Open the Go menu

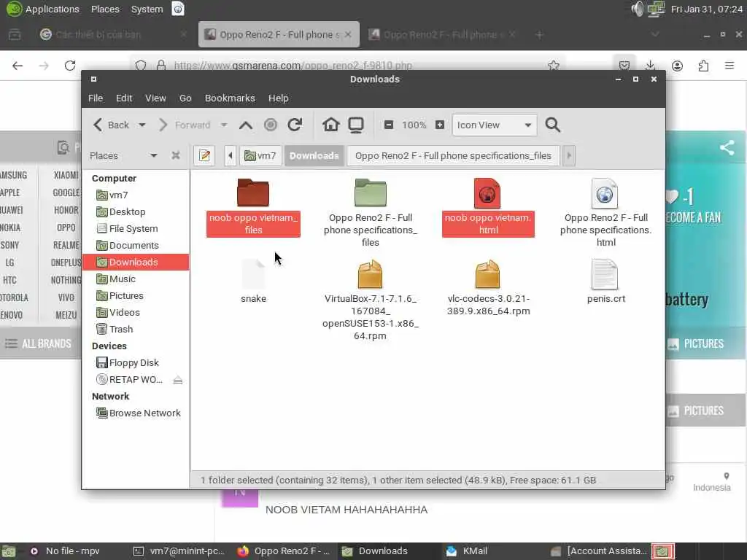click(x=185, y=98)
